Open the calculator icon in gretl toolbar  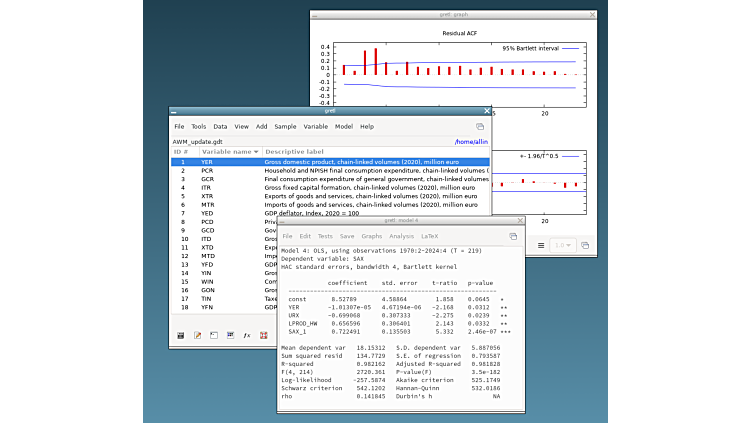pos(180,335)
